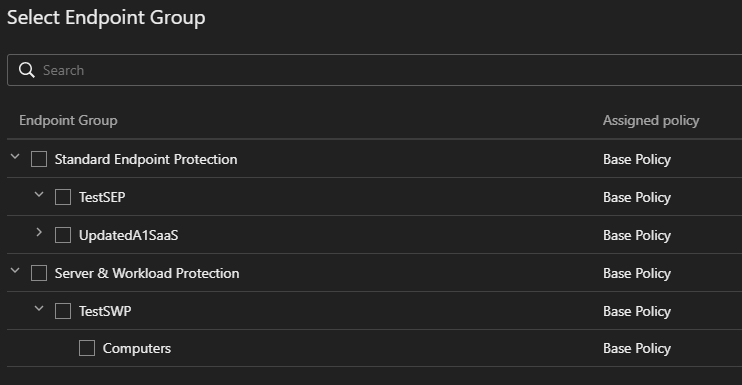
Task: Collapse the TestSEP subgroup chevron
Action: 39,194
